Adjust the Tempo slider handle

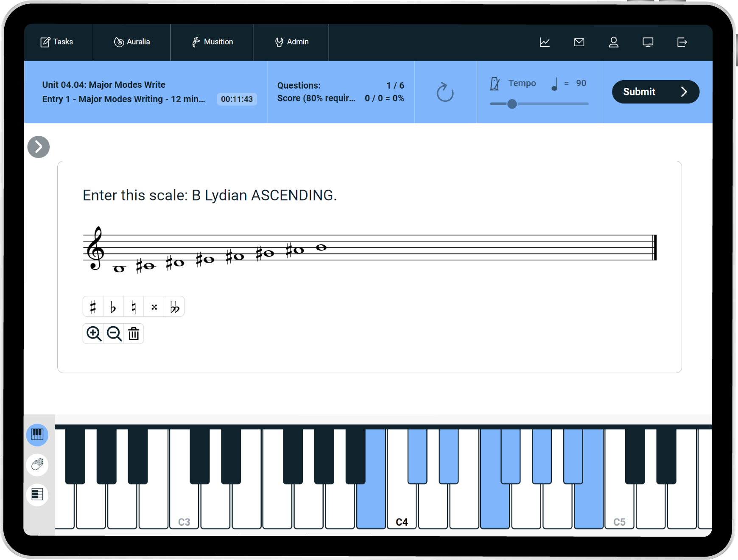512,104
